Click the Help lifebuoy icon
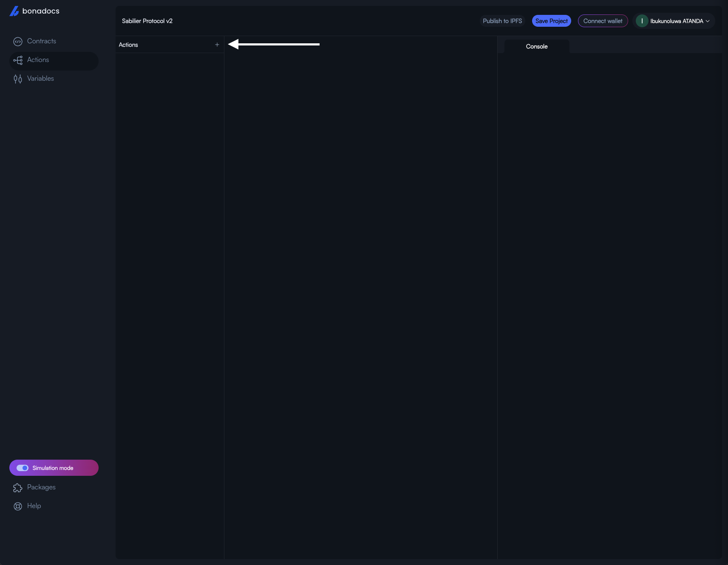The width and height of the screenshot is (728, 565). pos(18,506)
